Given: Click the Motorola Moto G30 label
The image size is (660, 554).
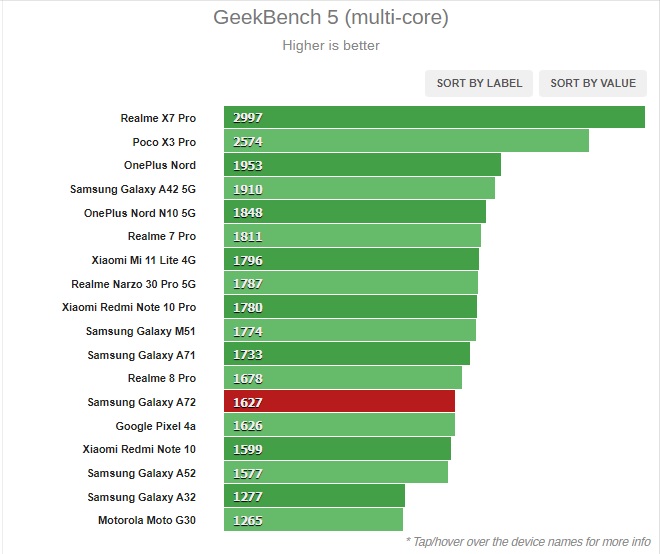Looking at the screenshot, I should 147,520.
